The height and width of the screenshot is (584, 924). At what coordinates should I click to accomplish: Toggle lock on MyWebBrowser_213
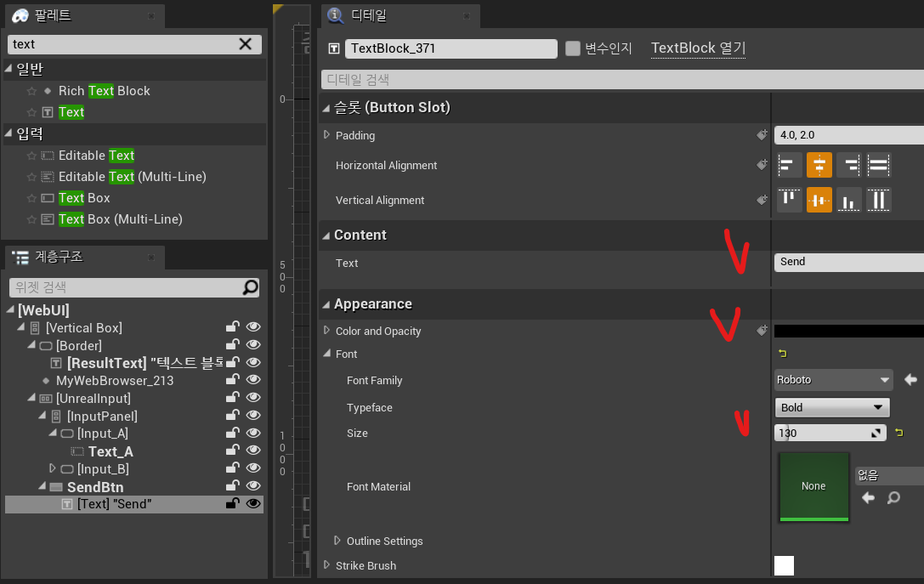(x=231, y=381)
